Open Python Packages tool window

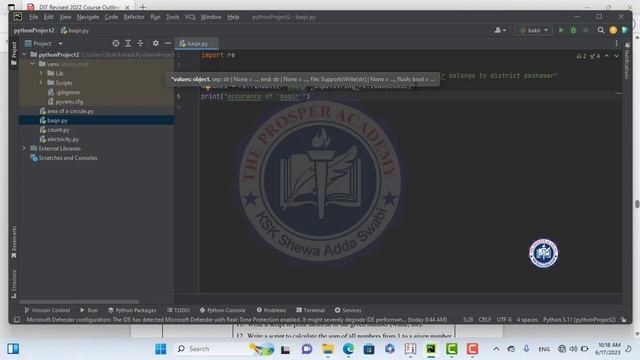[x=132, y=310]
